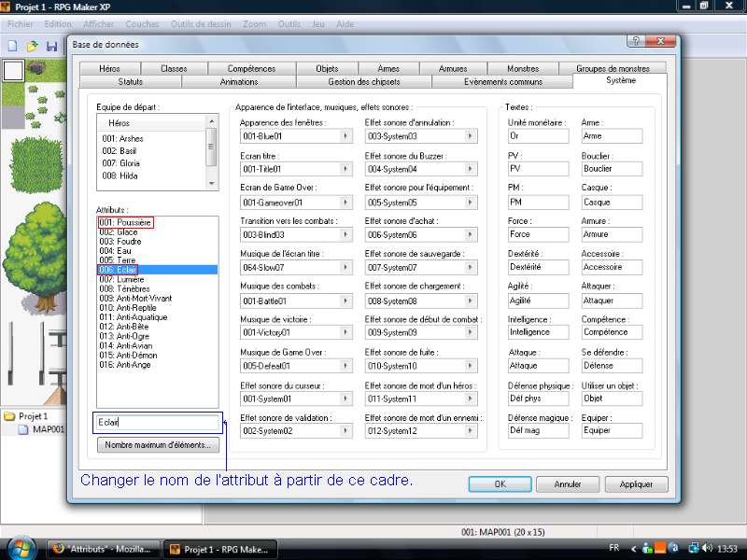
Task: Switch to the Héros tab
Action: pyautogui.click(x=109, y=68)
